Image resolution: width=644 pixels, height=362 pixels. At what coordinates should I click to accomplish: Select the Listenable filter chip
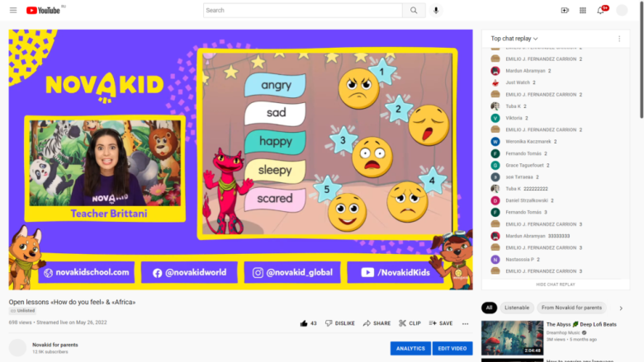(x=517, y=308)
